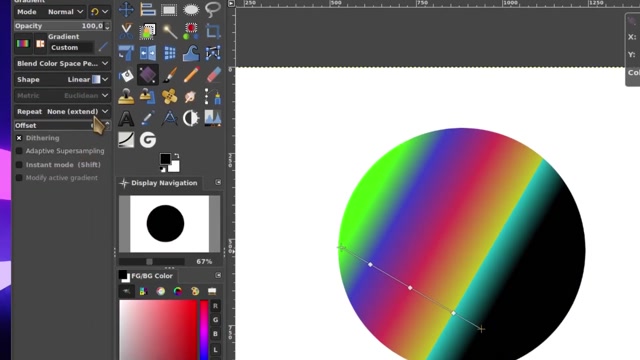Select the Eraser tool
640x360 pixels.
213,75
